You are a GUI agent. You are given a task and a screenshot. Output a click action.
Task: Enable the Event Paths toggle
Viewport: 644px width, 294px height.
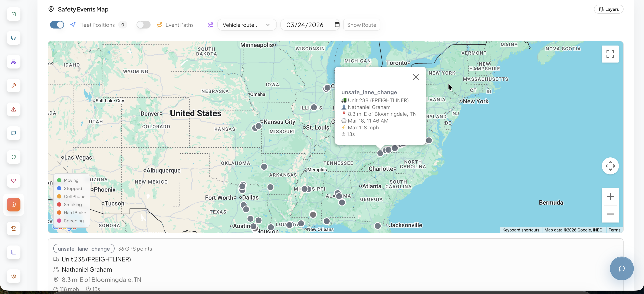click(144, 25)
